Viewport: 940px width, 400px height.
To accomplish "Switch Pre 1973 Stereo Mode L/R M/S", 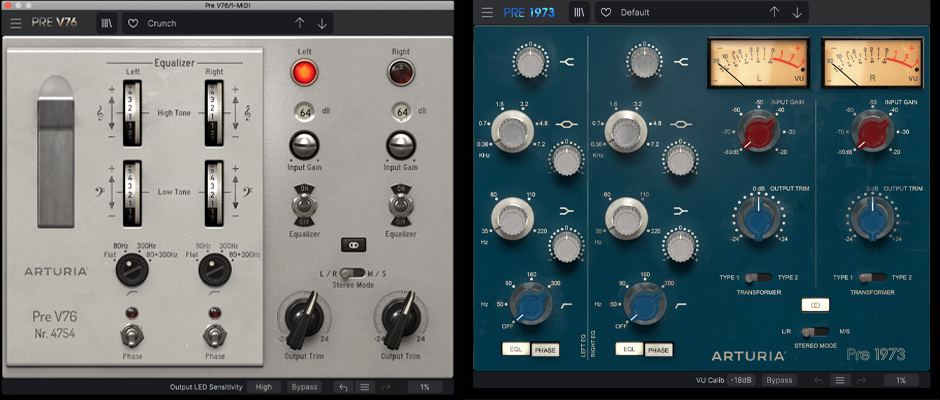I will [815, 331].
